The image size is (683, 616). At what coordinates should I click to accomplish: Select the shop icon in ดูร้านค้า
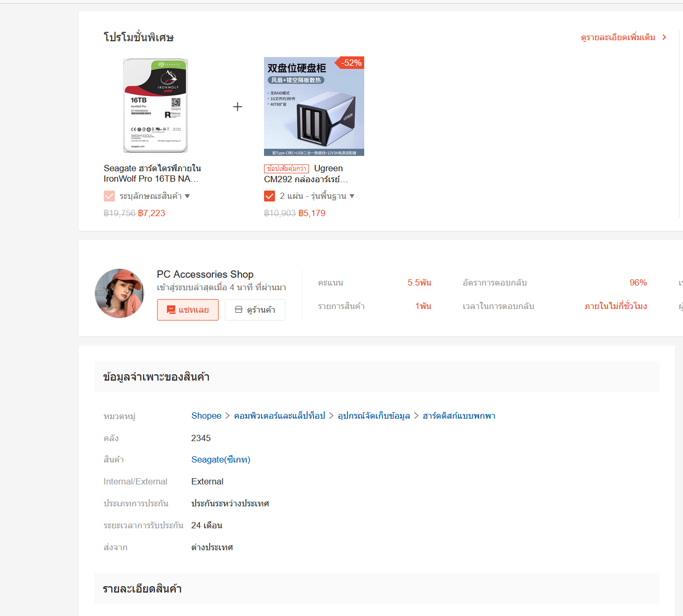(238, 310)
